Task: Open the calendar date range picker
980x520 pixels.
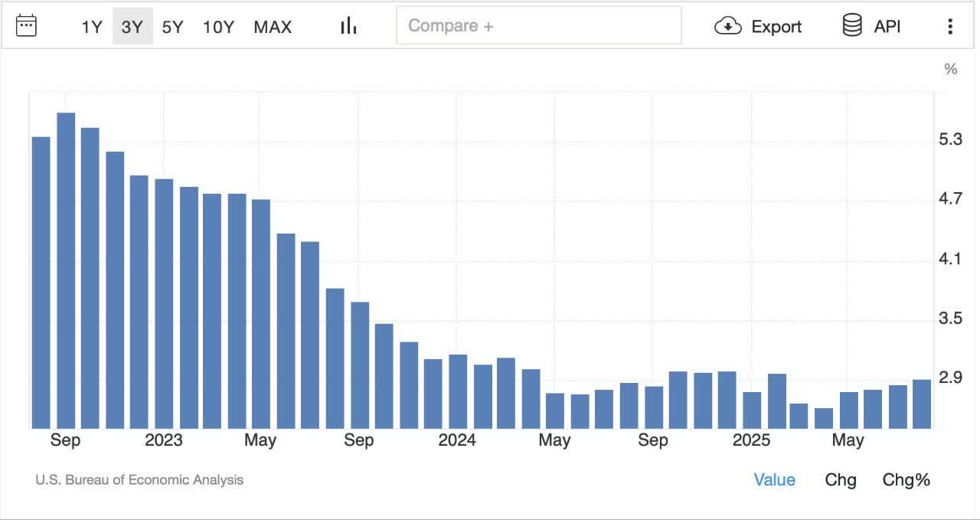Action: [26, 25]
